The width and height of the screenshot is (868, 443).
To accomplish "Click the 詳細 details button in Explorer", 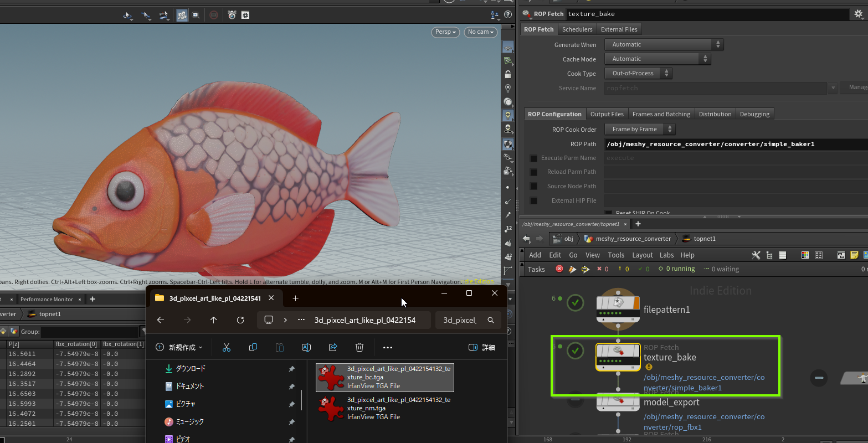I will pos(482,347).
